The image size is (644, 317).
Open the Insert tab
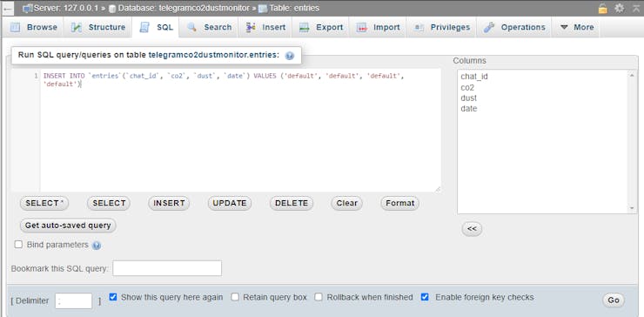coord(265,28)
